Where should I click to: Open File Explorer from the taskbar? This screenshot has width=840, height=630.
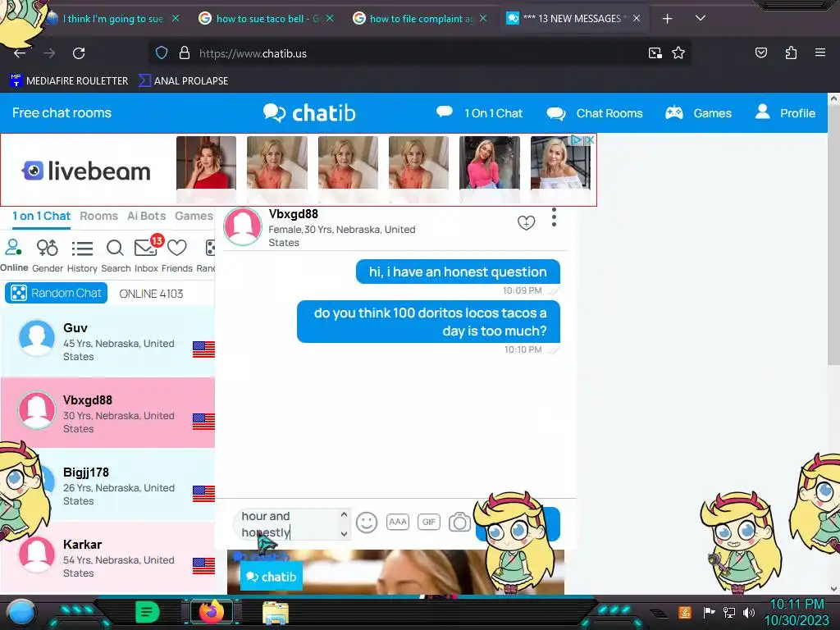(276, 613)
